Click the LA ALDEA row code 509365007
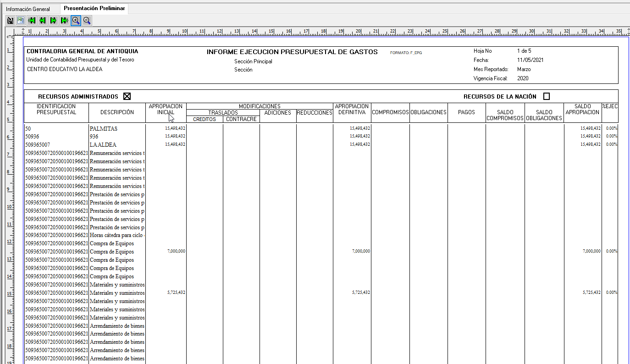 click(38, 145)
